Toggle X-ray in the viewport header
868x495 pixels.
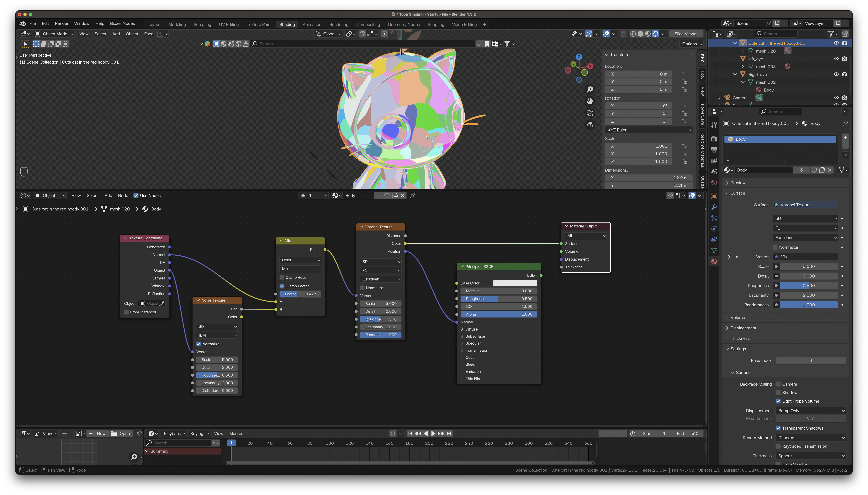(623, 34)
